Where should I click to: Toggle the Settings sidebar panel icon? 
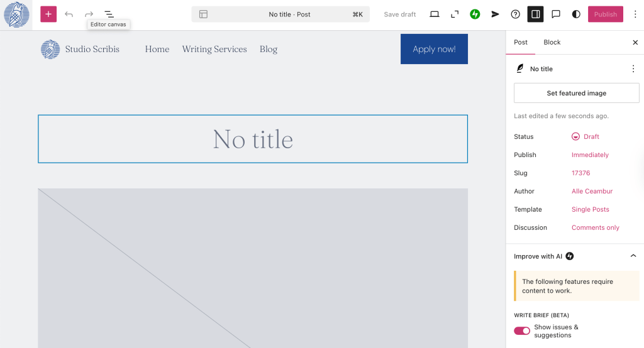[536, 14]
